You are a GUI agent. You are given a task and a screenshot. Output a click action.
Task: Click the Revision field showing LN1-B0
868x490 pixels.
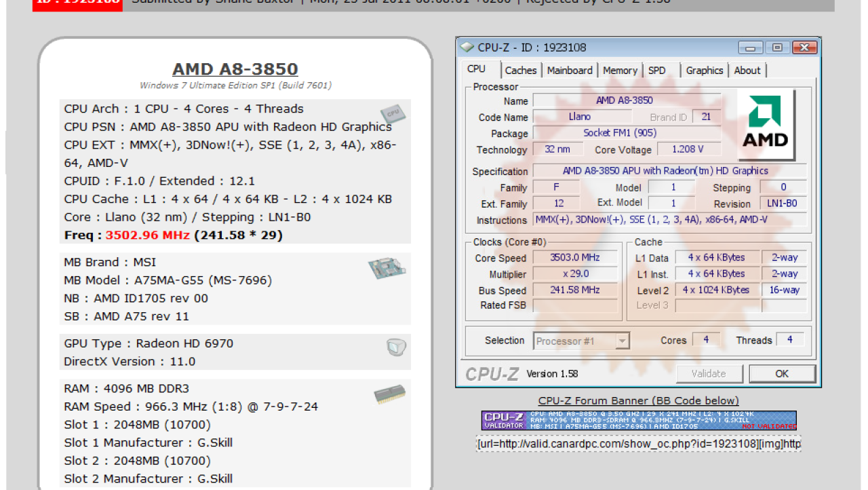click(x=783, y=204)
